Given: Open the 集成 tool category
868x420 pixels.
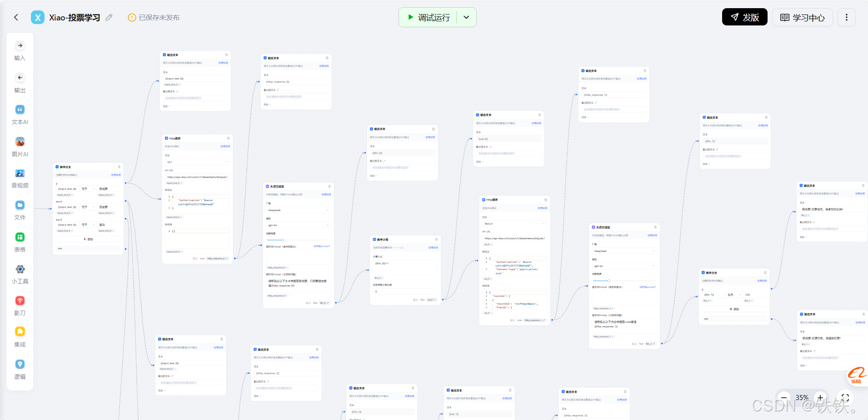Looking at the screenshot, I should pyautogui.click(x=20, y=338).
